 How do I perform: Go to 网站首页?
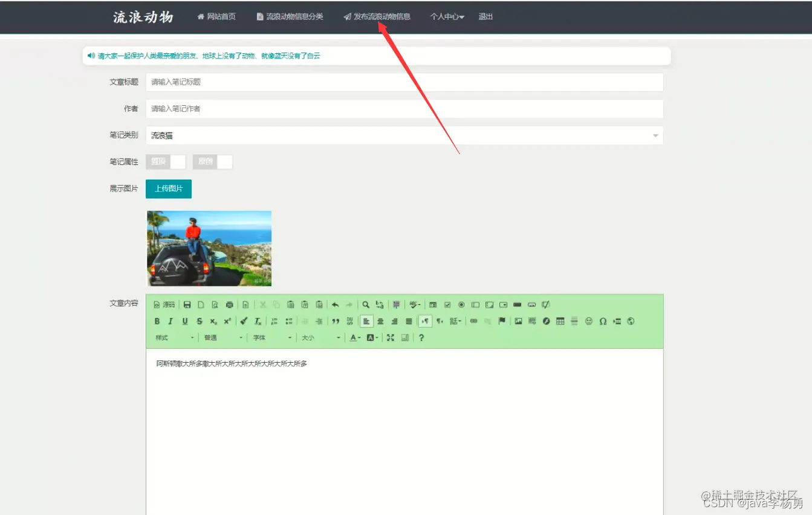click(216, 17)
